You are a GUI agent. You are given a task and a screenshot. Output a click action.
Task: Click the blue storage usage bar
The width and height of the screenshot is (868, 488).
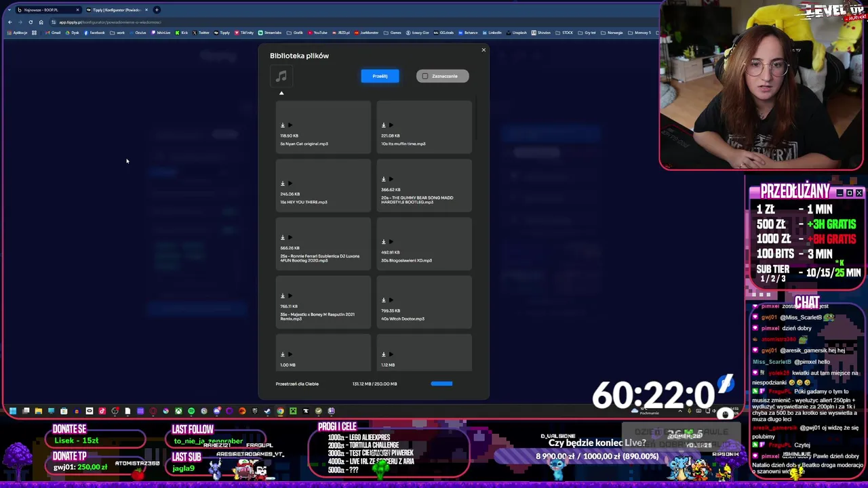[441, 384]
